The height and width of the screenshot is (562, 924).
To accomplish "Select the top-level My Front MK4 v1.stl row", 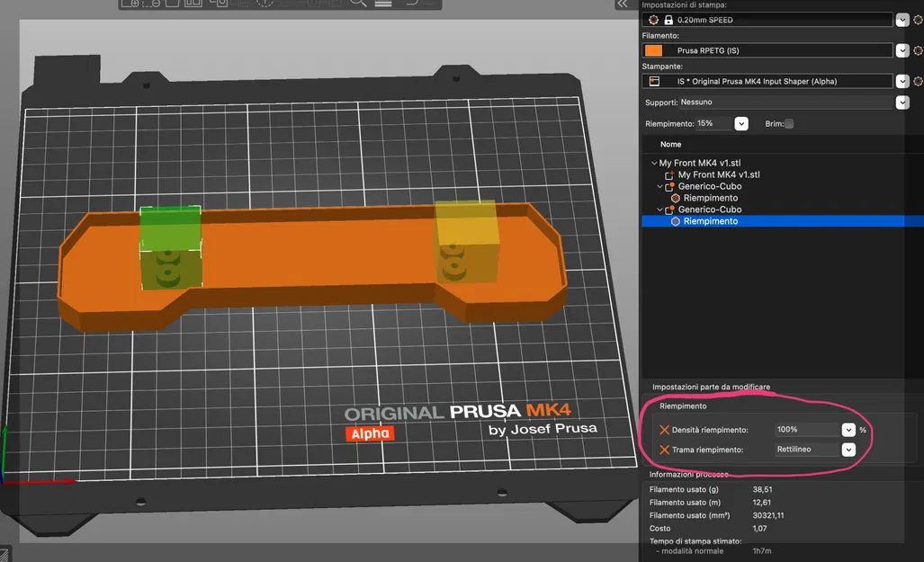I will tap(699, 163).
